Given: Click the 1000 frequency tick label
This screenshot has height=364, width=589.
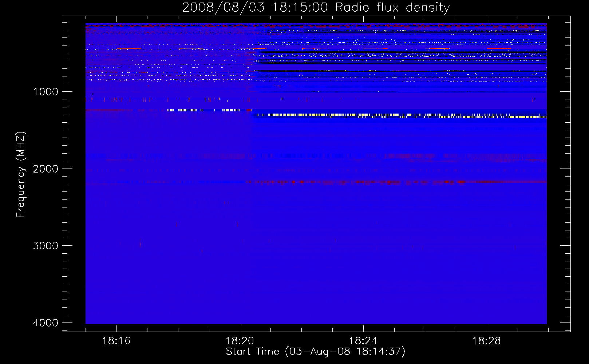Looking at the screenshot, I should tap(46, 92).
